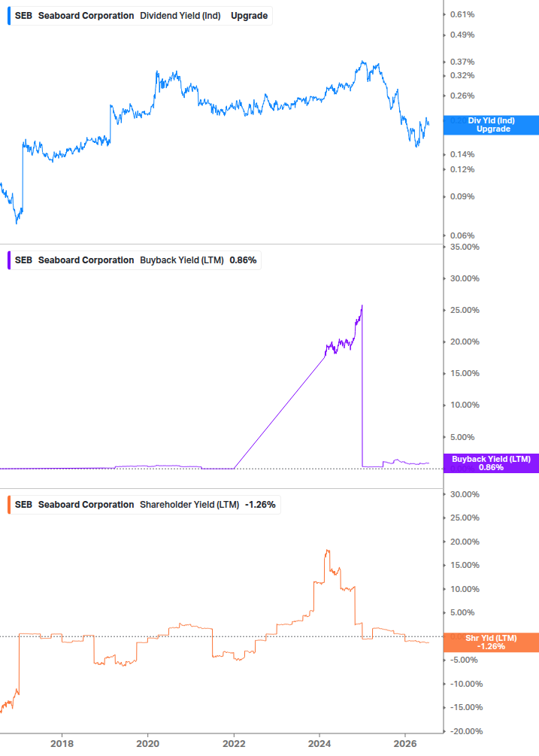Click the 35.00% tick on buyback yield axis
Image resolution: width=539 pixels, height=756 pixels.
465,247
